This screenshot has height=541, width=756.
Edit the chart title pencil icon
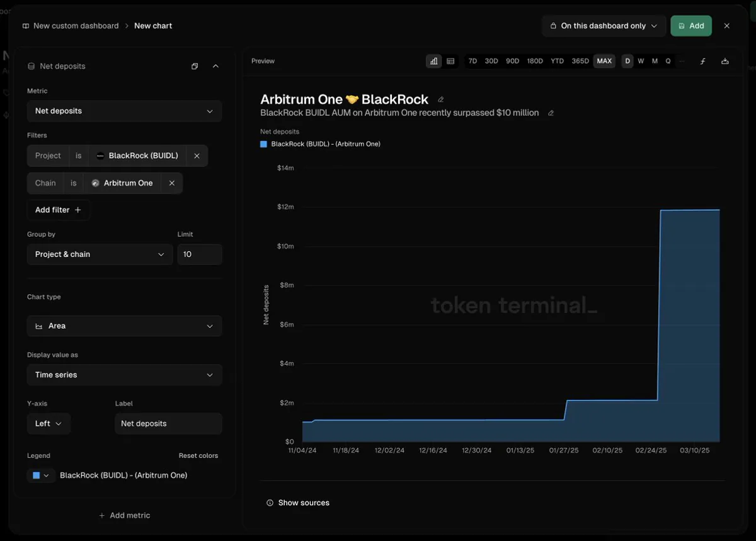441,100
